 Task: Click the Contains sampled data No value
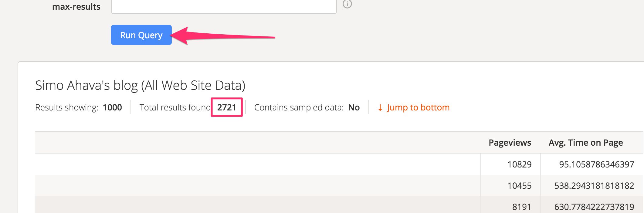coord(354,107)
